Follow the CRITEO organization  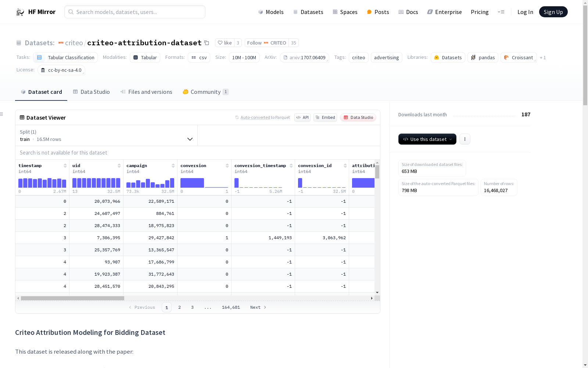267,43
